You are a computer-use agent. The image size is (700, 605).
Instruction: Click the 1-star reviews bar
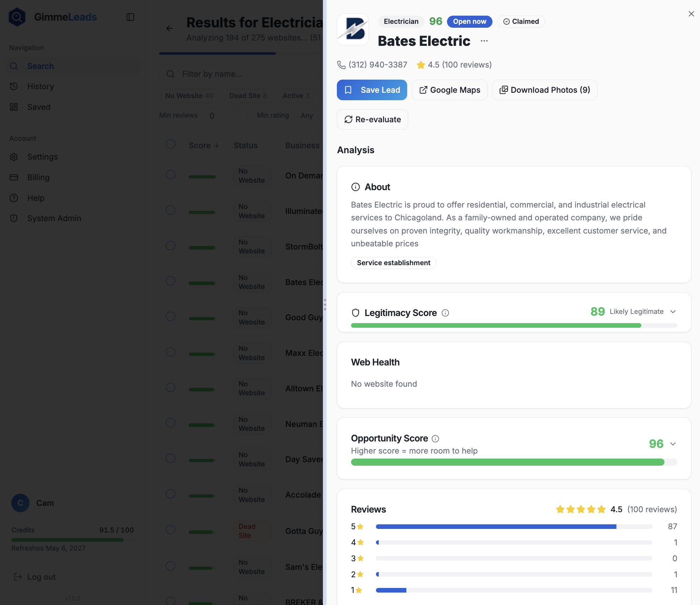pos(514,590)
